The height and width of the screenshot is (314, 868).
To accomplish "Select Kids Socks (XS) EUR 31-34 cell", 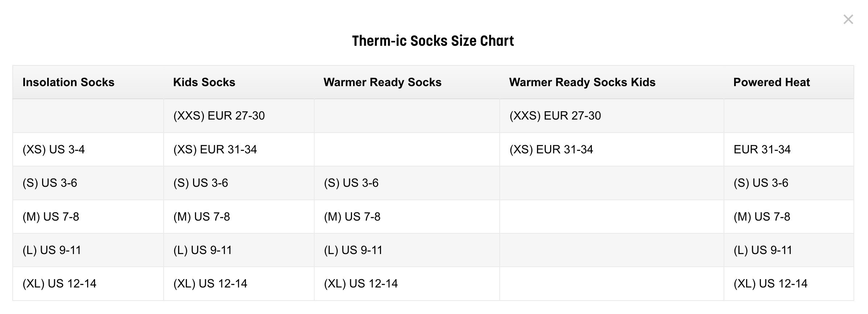I will tap(215, 149).
